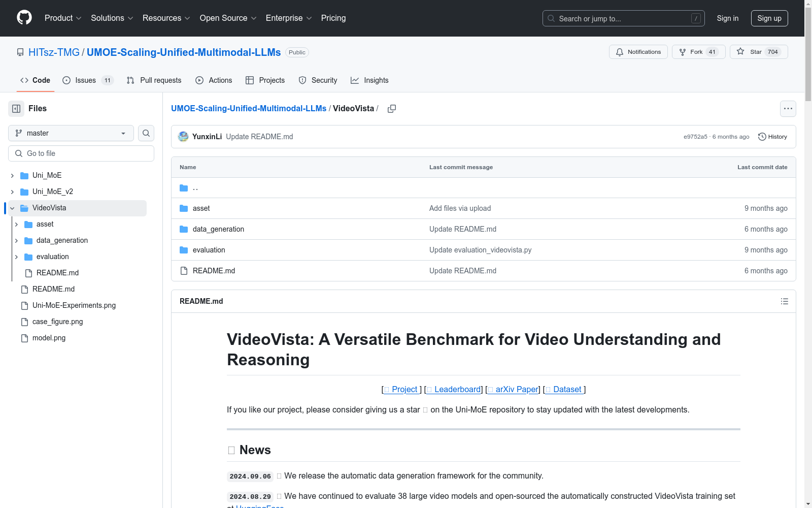
Task: Focus the Search or jump to field
Action: [624, 18]
